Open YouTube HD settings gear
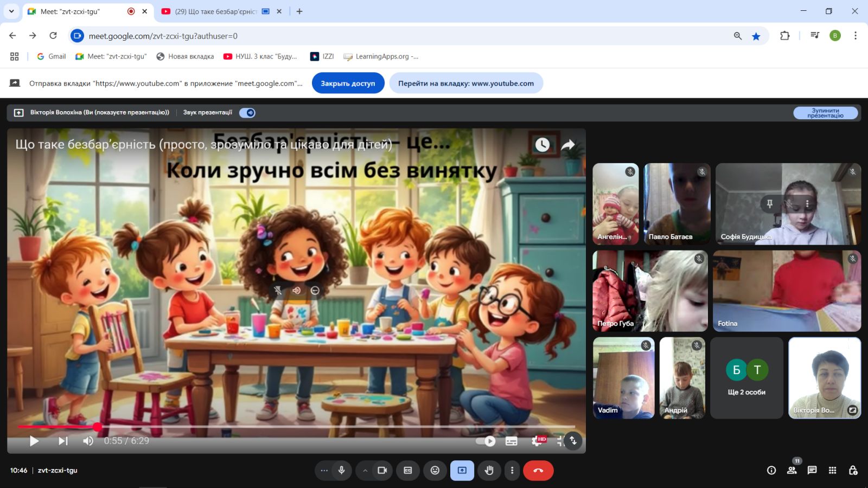Image resolution: width=868 pixels, height=488 pixels. point(538,441)
